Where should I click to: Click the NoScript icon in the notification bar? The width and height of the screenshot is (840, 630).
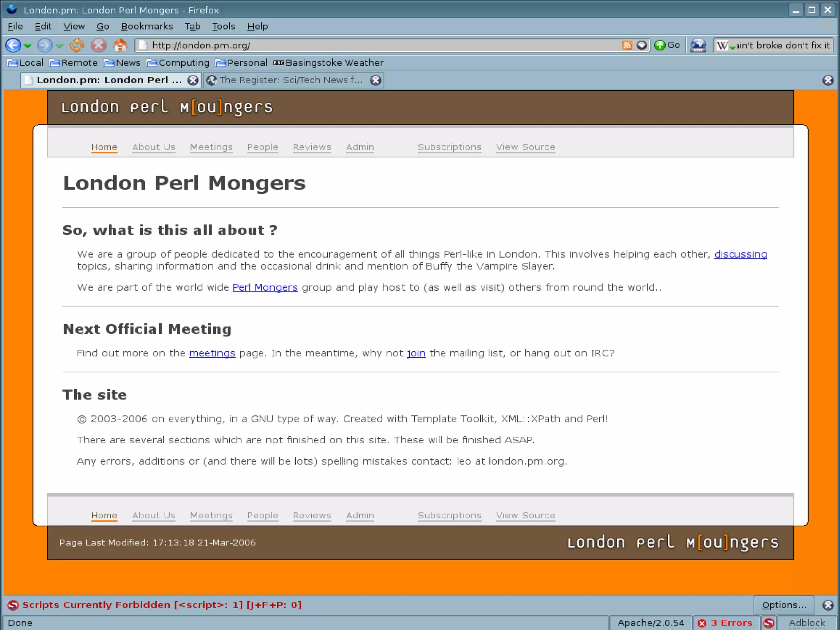(13, 605)
